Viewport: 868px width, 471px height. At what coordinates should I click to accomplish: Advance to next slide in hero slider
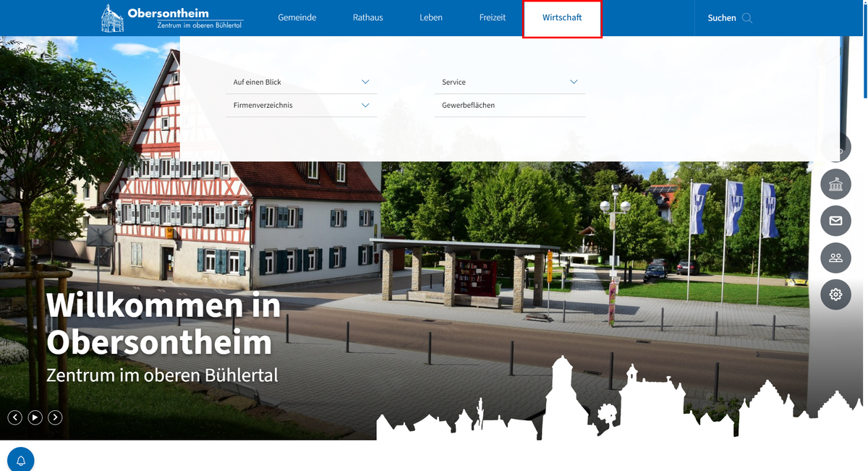coord(55,417)
